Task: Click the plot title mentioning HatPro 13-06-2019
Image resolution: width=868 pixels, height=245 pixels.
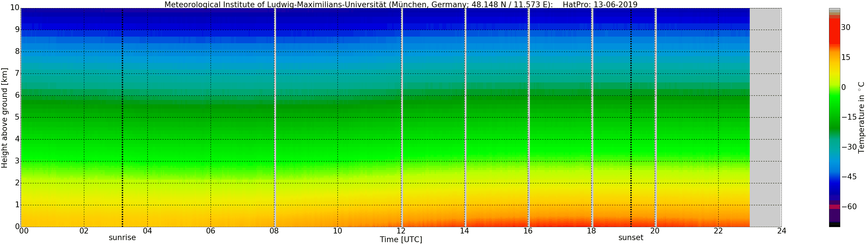Action: pos(401,4)
